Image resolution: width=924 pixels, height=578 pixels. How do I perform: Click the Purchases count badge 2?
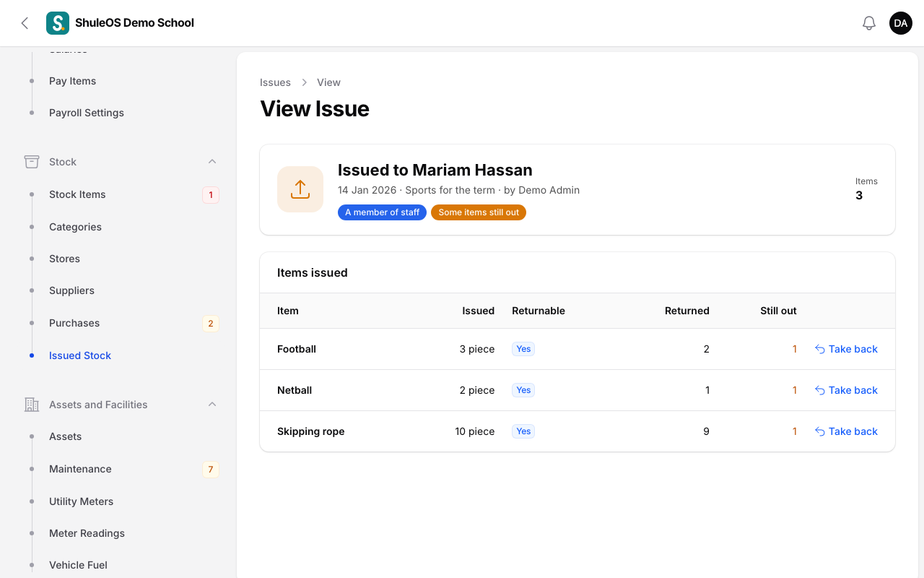(211, 323)
